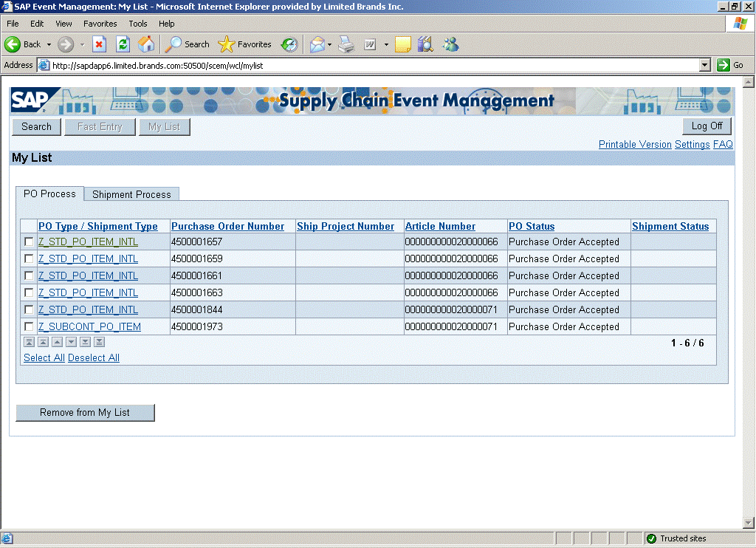Open the Mail icon dropdown arrow
Image resolution: width=756 pixels, height=548 pixels.
click(x=330, y=44)
